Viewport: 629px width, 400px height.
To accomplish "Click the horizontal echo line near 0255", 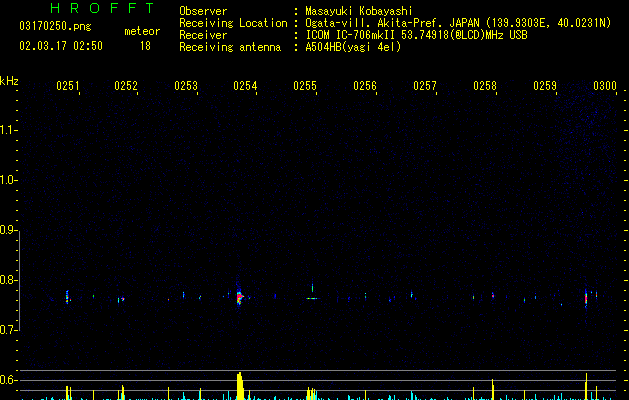I will pyautogui.click(x=312, y=298).
